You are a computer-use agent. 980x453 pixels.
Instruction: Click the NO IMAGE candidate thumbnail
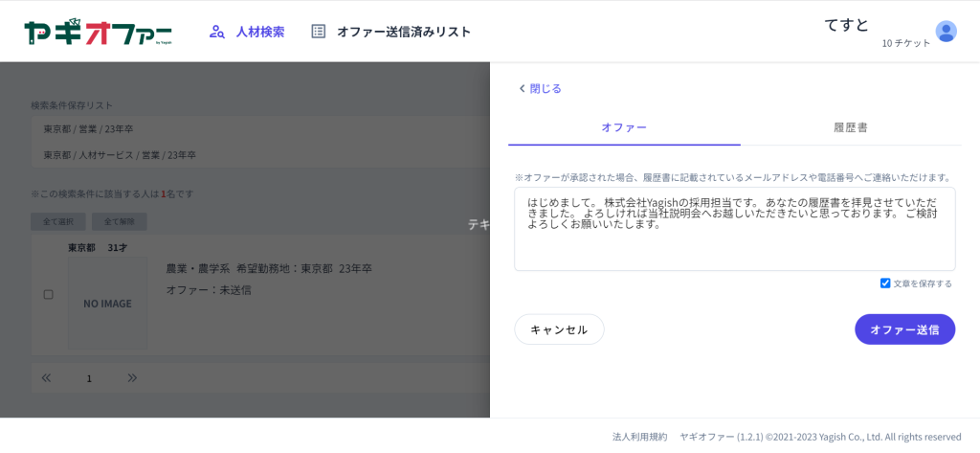click(107, 303)
